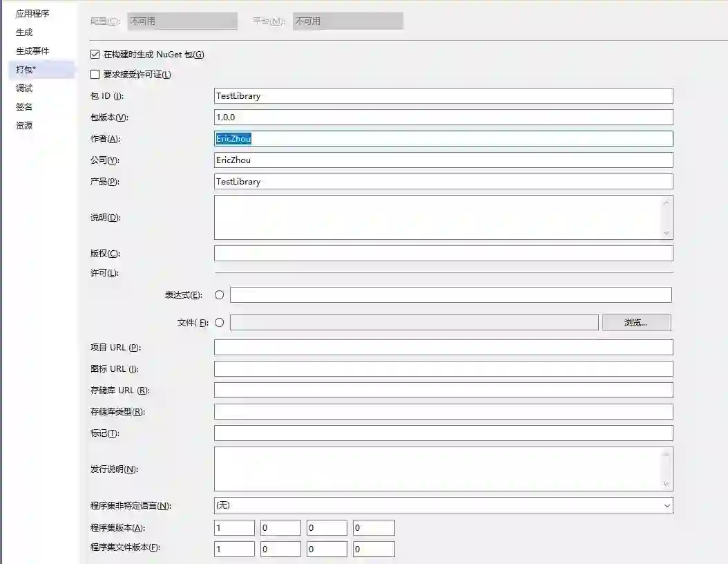Viewport: 728px width, 564px height.
Task: Click the 许可(L): section label
Action: [104, 273]
